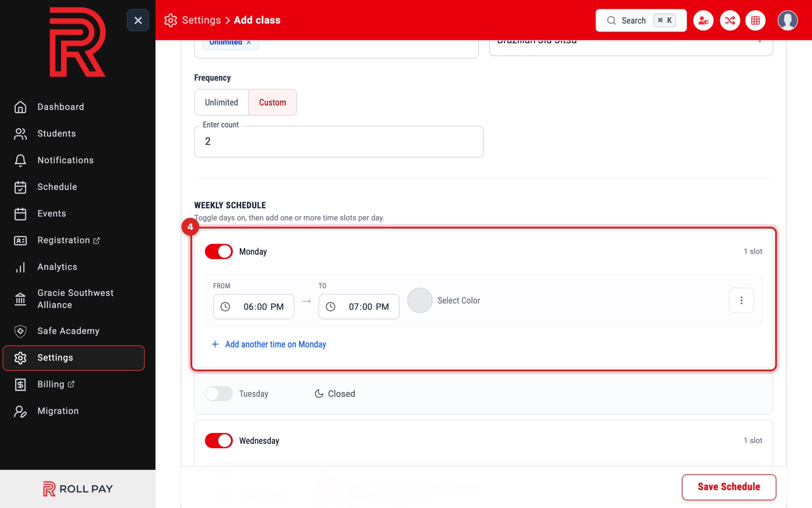The height and width of the screenshot is (508, 812).
Task: Open the profile avatar menu
Action: (x=788, y=20)
